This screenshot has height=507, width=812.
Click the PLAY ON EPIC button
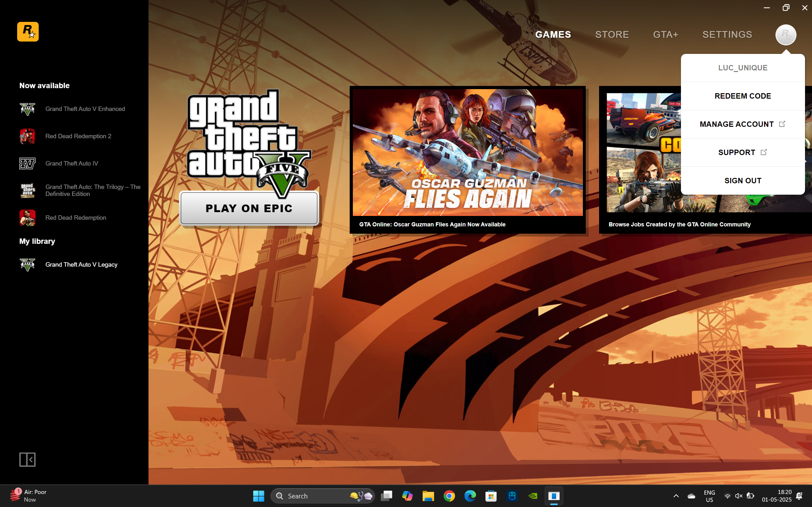(x=249, y=208)
